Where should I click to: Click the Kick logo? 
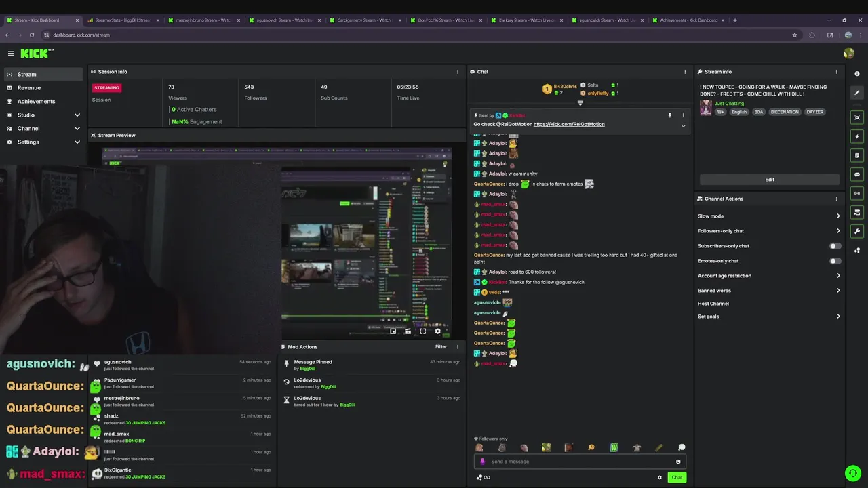point(36,53)
